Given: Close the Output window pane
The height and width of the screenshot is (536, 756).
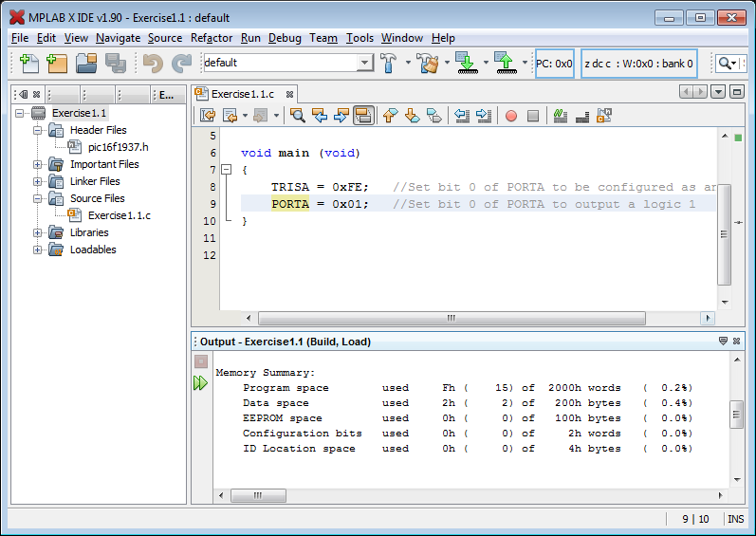Looking at the screenshot, I should [x=736, y=342].
